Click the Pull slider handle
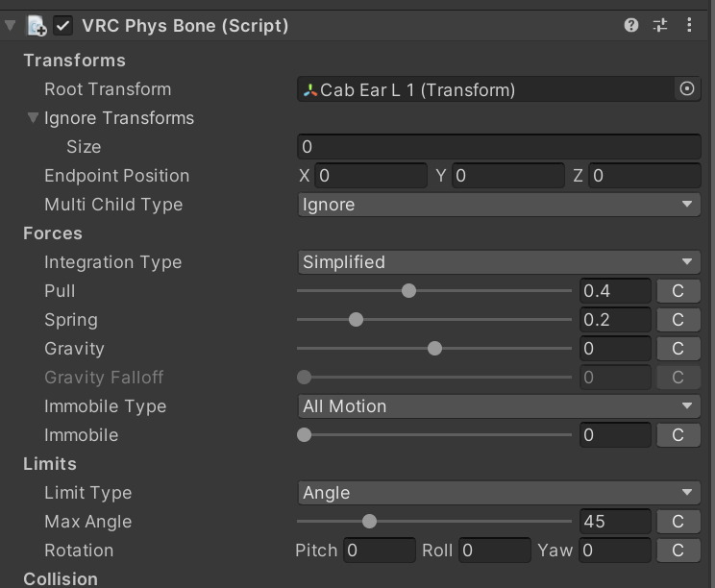This screenshot has height=588, width=715. 408,291
